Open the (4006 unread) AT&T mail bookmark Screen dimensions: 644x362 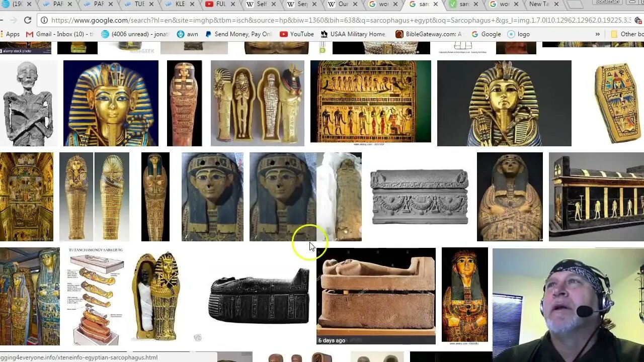pos(135,34)
